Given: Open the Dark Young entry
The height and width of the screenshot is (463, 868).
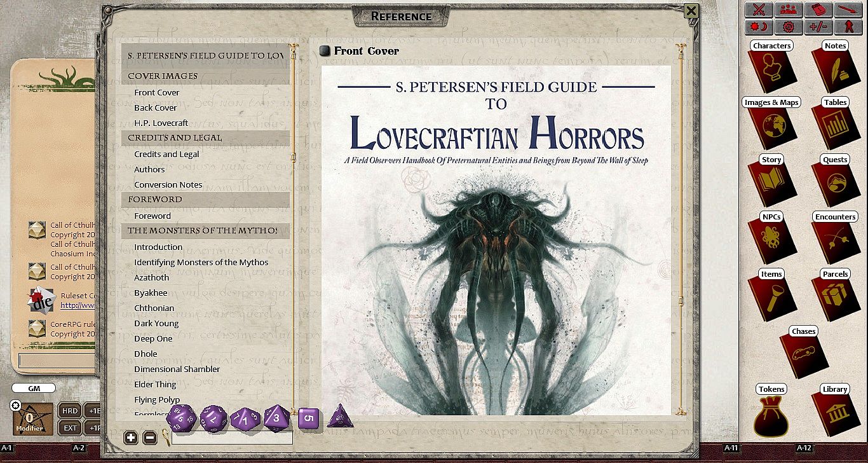Looking at the screenshot, I should pyautogui.click(x=156, y=323).
